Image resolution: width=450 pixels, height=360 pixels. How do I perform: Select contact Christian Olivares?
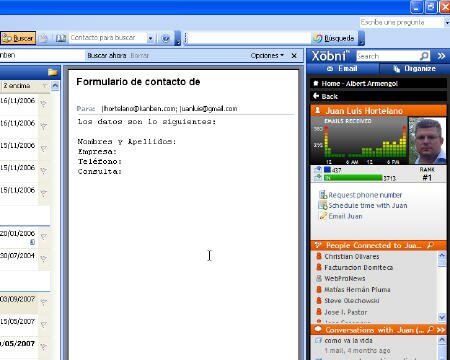click(x=352, y=256)
